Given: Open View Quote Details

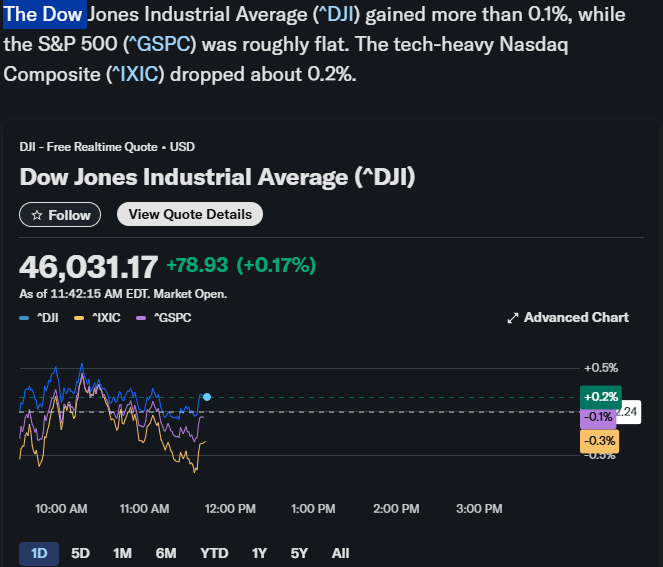Looking at the screenshot, I should pos(190,214).
